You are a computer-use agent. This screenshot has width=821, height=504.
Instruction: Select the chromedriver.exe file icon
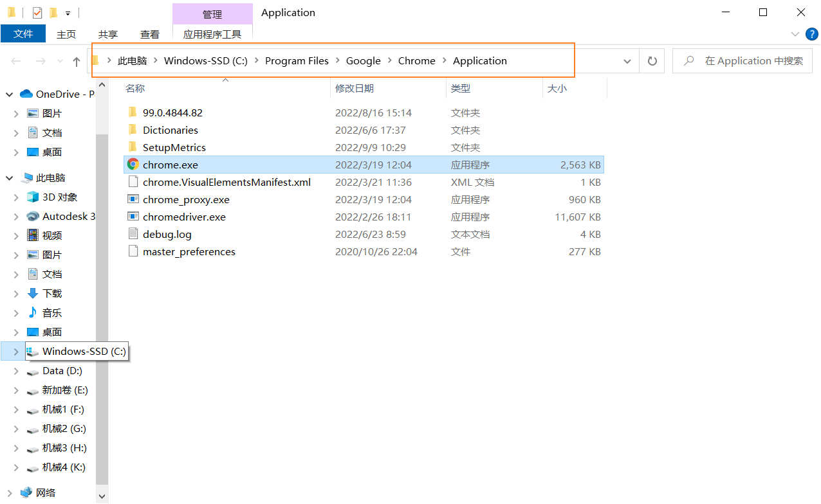point(133,217)
